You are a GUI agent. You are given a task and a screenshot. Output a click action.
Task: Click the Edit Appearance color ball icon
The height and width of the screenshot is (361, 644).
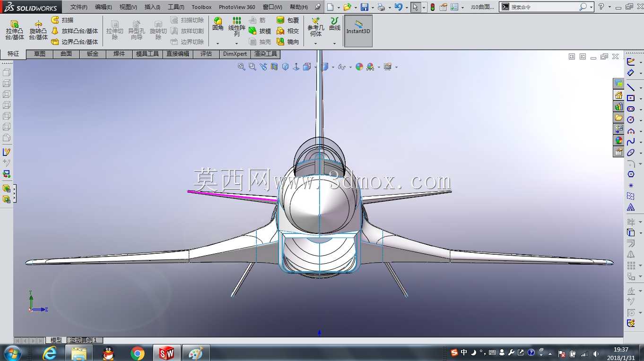coord(359,67)
